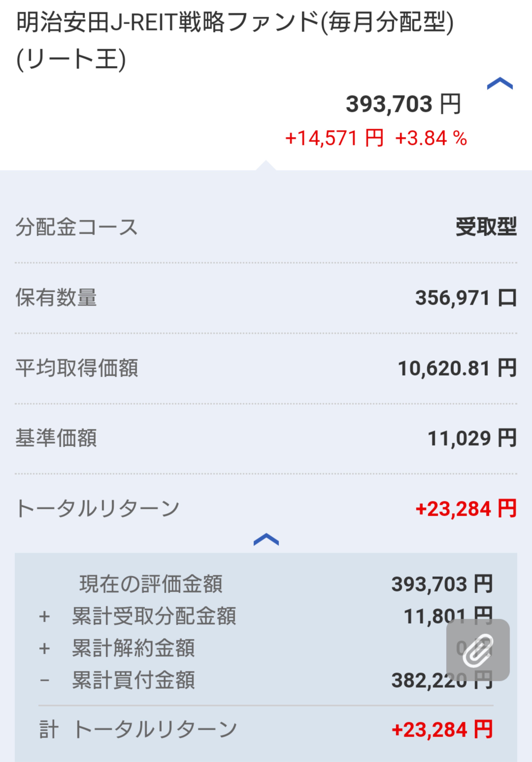Select the 保有数量 row label
This screenshot has width=532, height=762.
pyautogui.click(x=56, y=297)
